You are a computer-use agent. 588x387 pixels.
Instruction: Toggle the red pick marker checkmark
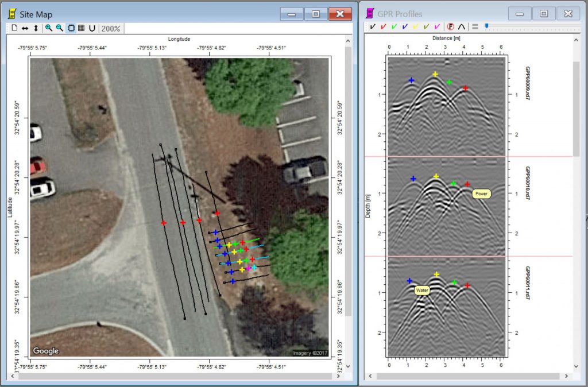click(x=382, y=26)
